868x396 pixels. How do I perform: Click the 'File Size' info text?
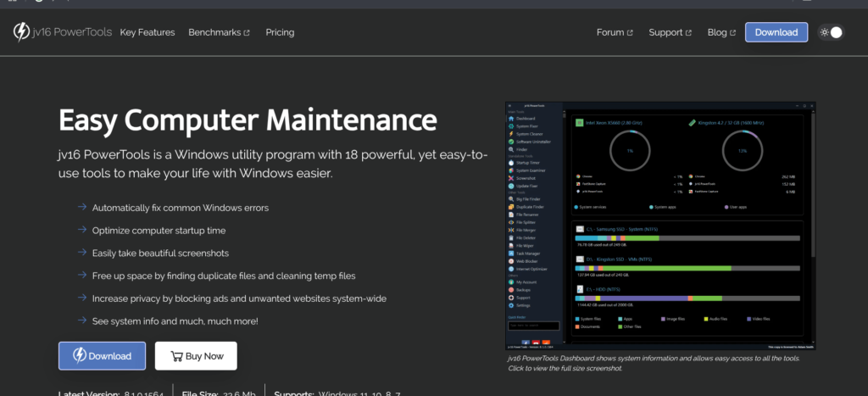219,393
